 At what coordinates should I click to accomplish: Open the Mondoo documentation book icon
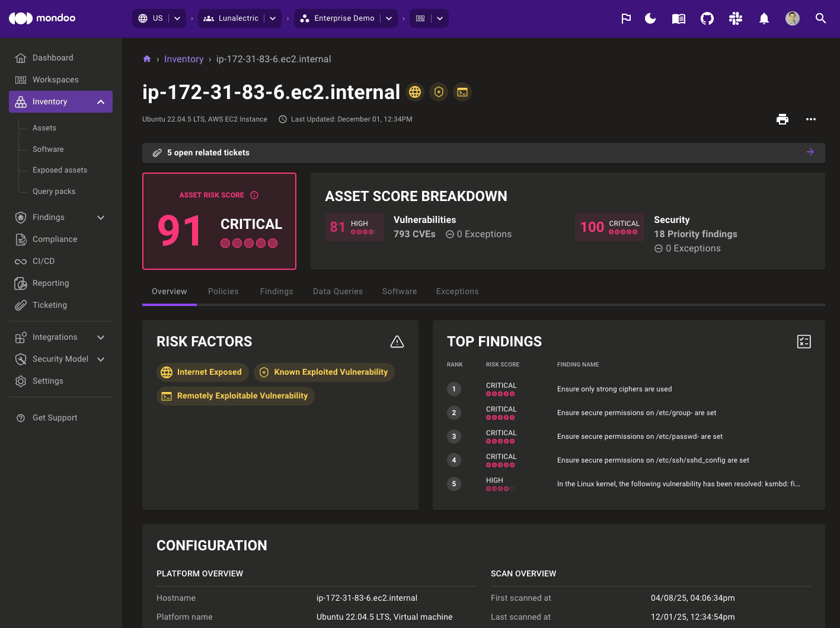[x=679, y=18]
